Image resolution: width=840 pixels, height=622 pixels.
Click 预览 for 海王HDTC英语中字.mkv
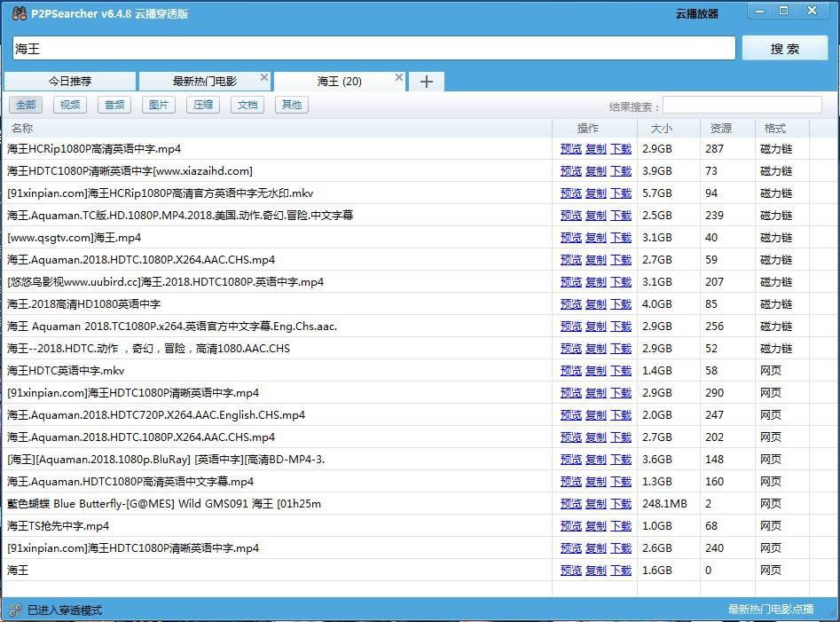tap(571, 371)
